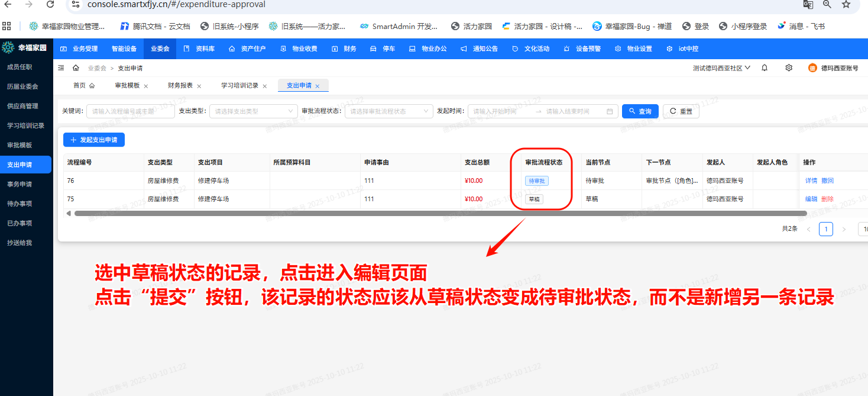Open the browser apps grid icon
The width and height of the screenshot is (868, 396).
pos(7,26)
